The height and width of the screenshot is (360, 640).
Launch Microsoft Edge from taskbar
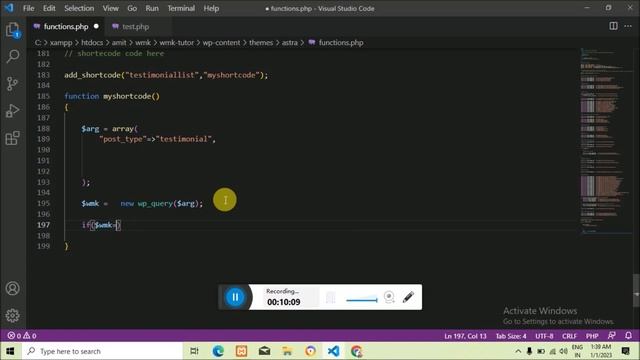point(218,351)
